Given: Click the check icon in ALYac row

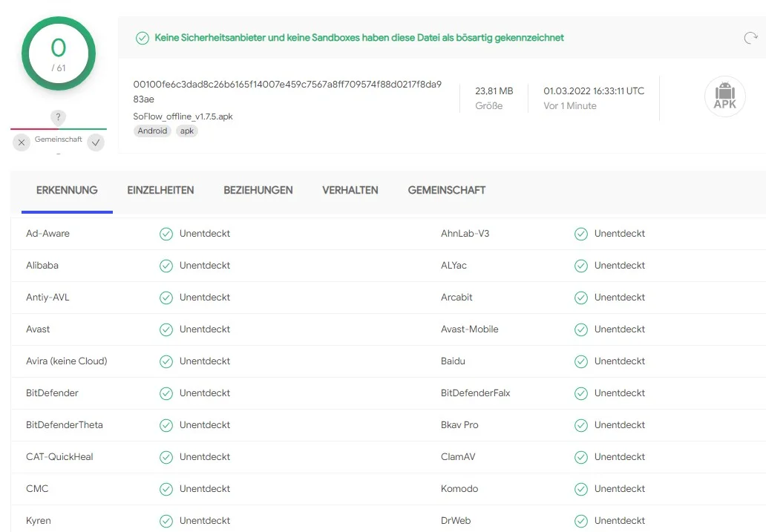Looking at the screenshot, I should [581, 266].
